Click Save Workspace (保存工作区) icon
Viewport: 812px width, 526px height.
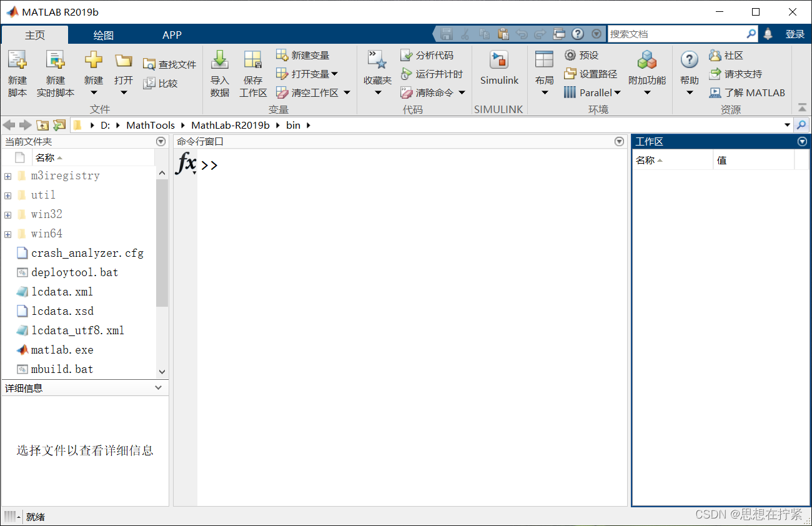pyautogui.click(x=253, y=60)
